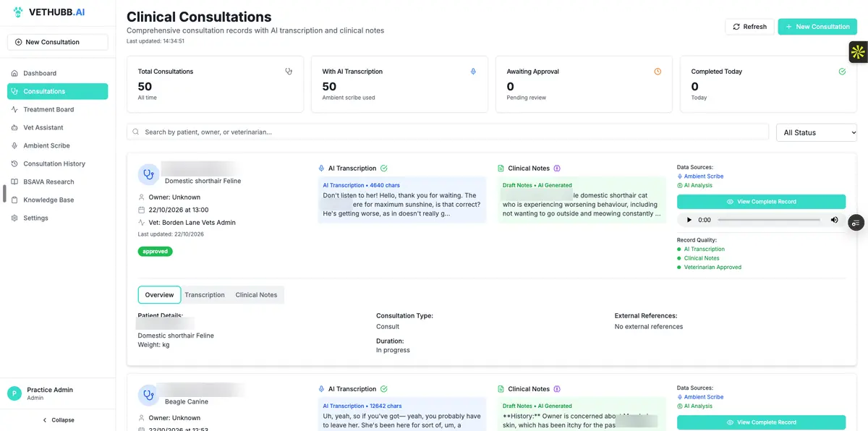Click "22/10/2026 at 13:00" date text
868x431 pixels.
coord(178,210)
